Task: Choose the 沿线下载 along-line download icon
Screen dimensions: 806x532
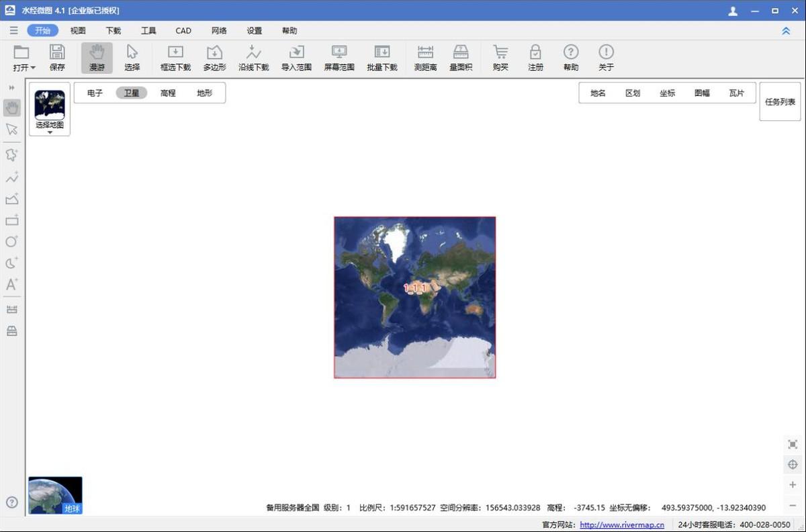Action: coord(253,58)
